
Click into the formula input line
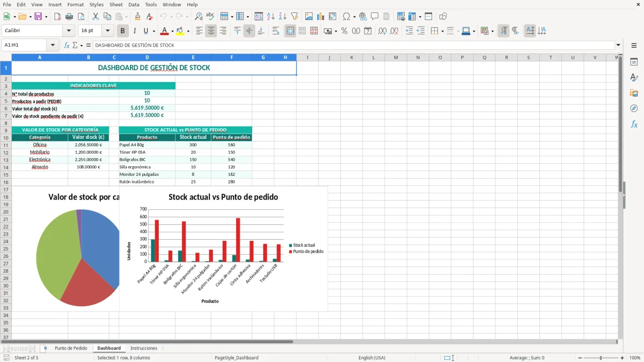[353, 45]
